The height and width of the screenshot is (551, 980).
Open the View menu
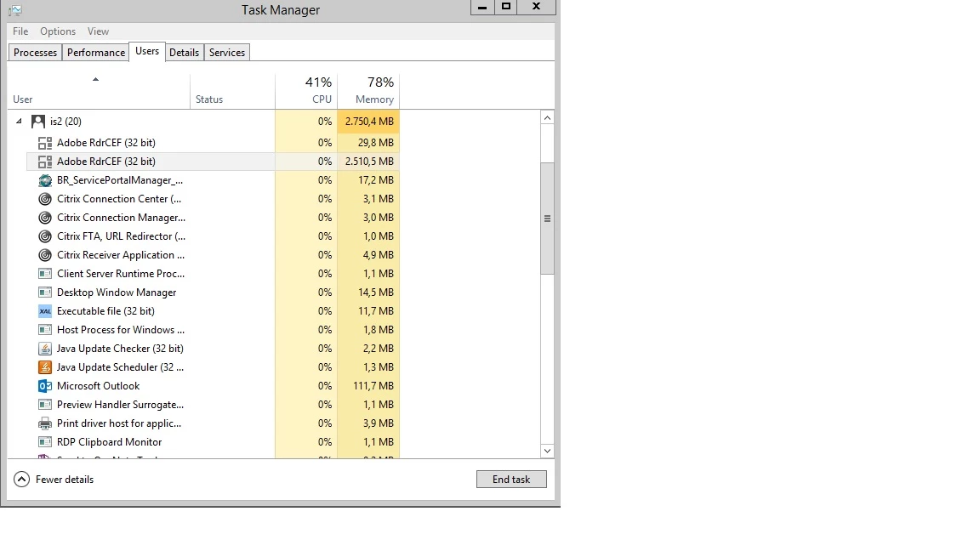click(98, 31)
